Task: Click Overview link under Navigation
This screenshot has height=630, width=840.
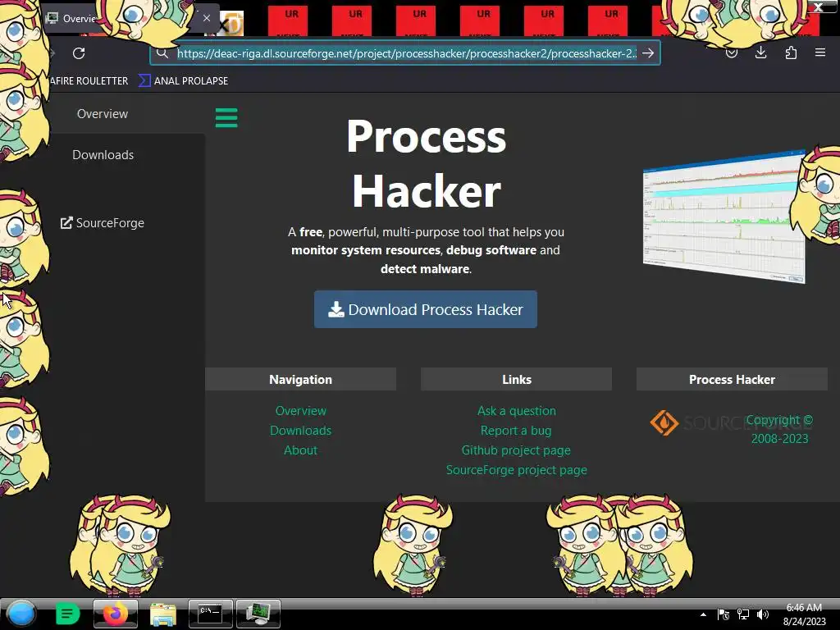Action: pos(300,411)
